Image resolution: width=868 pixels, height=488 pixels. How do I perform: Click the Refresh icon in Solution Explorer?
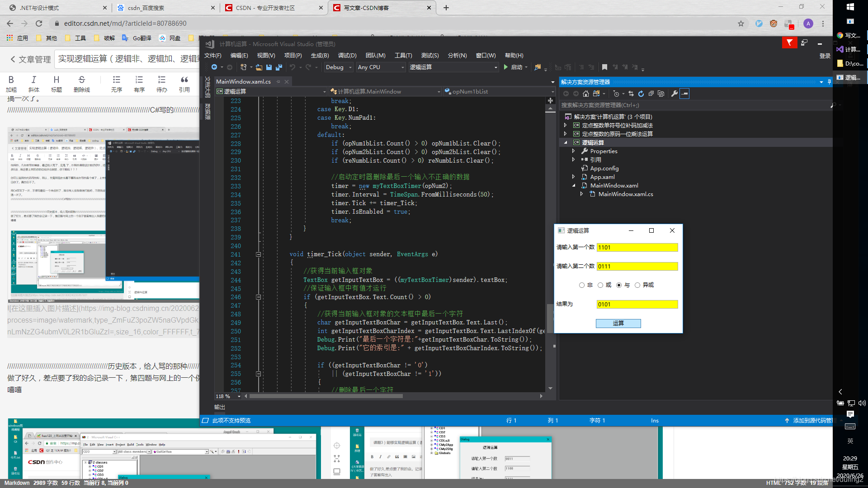(641, 94)
